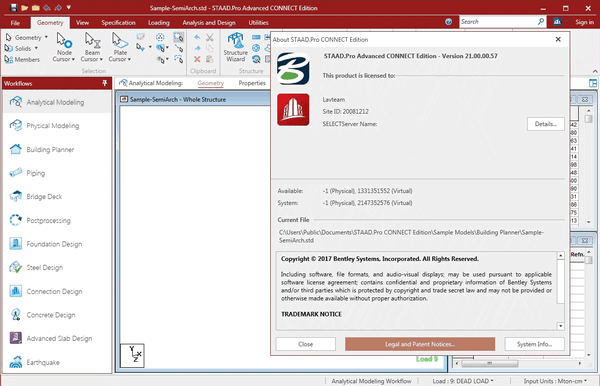Pin the Workflows panel
The width and height of the screenshot is (600, 386).
click(104, 83)
